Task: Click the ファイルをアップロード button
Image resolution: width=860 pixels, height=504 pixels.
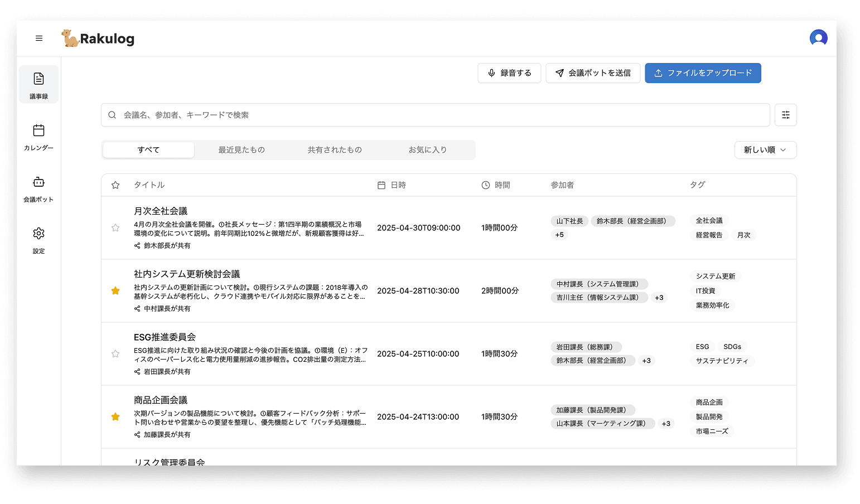Action: (703, 72)
